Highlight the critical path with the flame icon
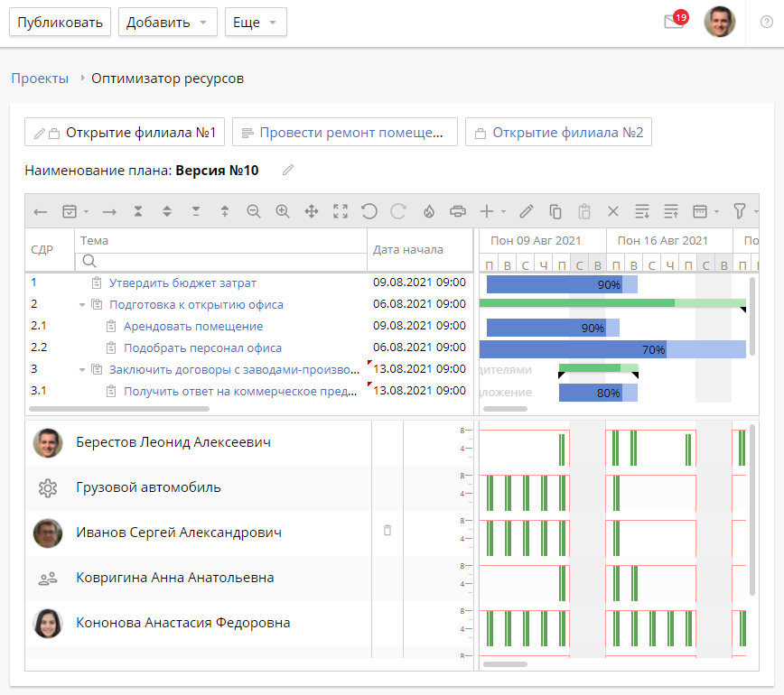 coord(428,211)
